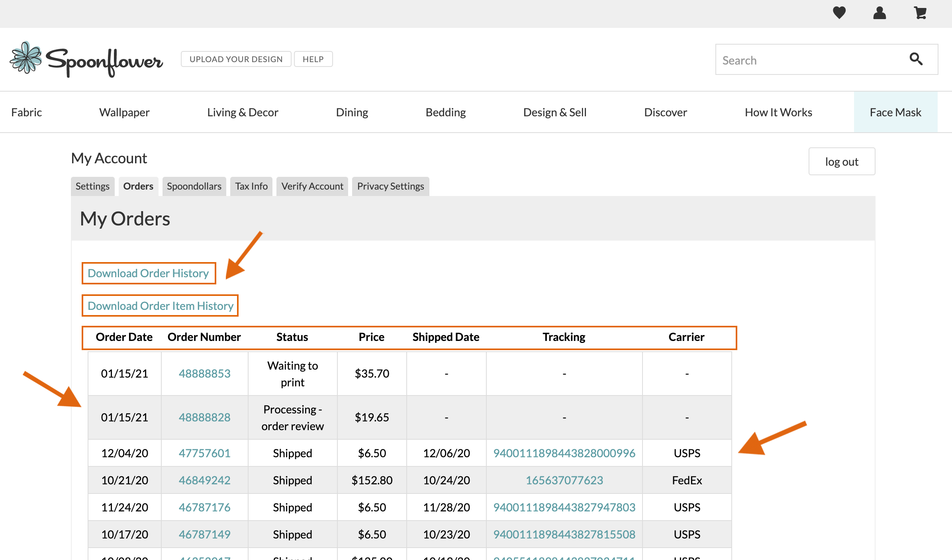Image resolution: width=952 pixels, height=560 pixels.
Task: Click the search magnifier icon
Action: (916, 59)
